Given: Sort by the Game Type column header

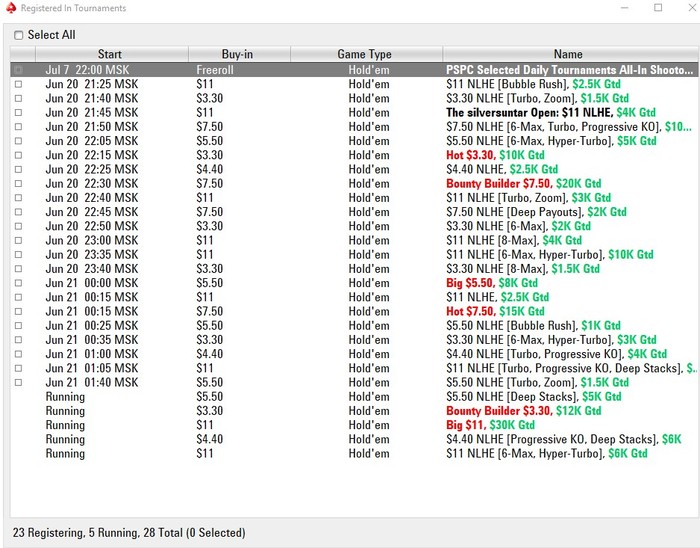Looking at the screenshot, I should click(x=367, y=54).
